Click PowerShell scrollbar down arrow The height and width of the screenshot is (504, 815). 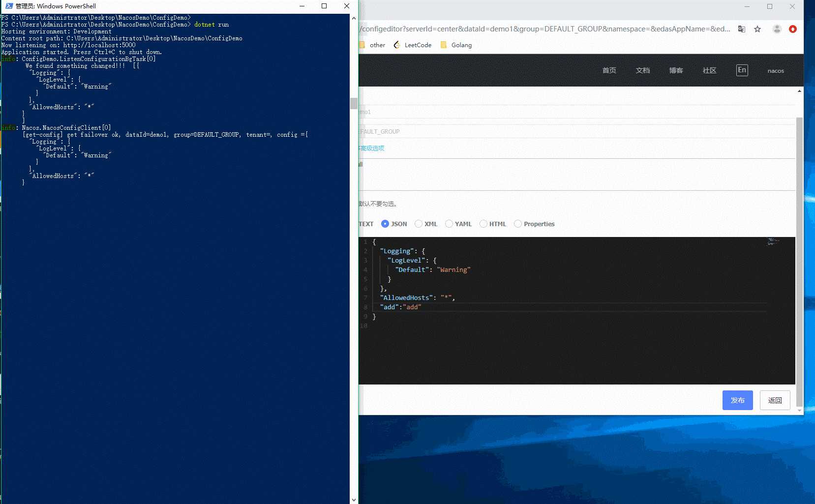[x=354, y=500]
